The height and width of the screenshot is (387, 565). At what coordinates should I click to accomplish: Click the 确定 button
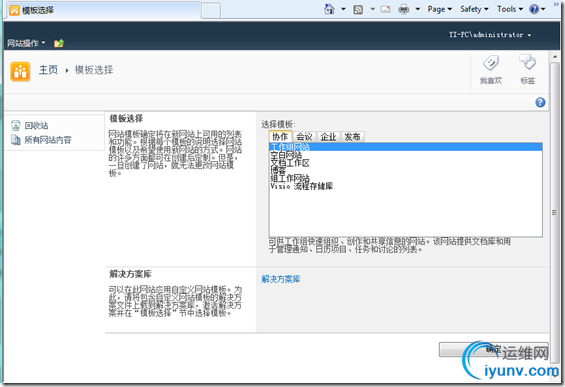point(493,349)
